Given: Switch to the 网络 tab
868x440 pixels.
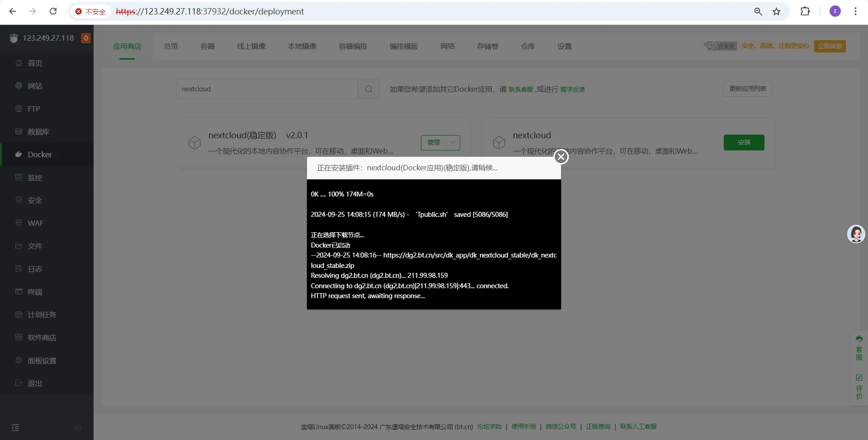Looking at the screenshot, I should [448, 46].
